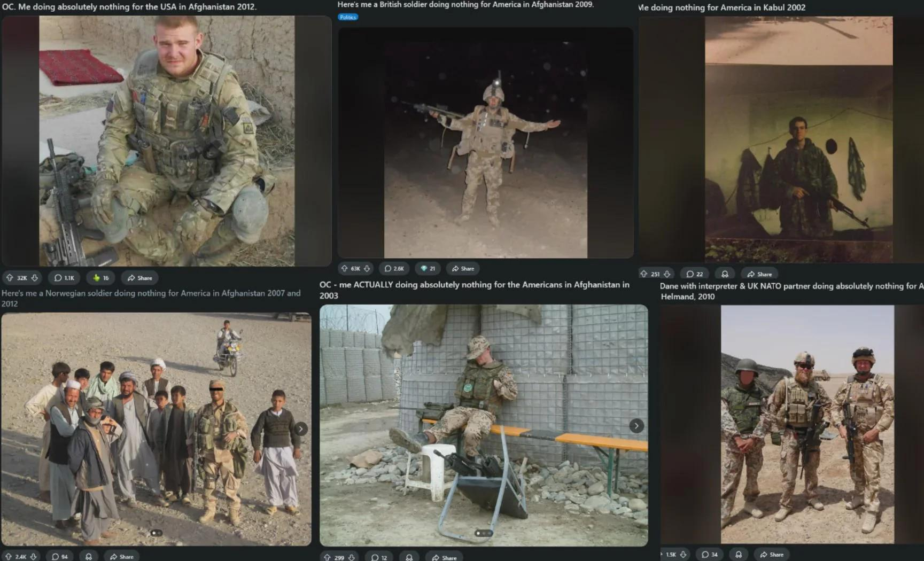Click the diamond award icon showing 21

(428, 269)
